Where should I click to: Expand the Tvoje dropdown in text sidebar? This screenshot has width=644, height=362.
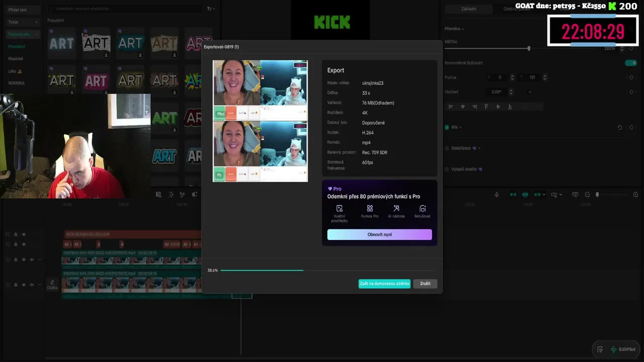coord(36,22)
